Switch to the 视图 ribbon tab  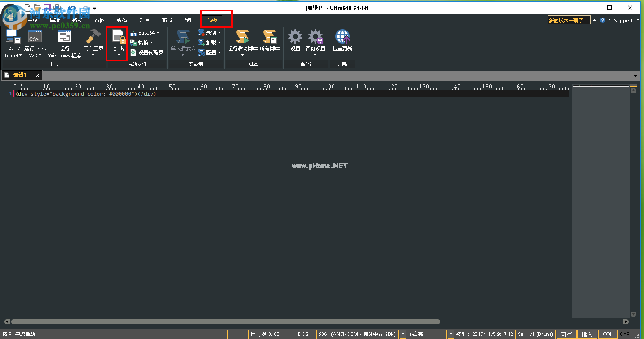100,20
